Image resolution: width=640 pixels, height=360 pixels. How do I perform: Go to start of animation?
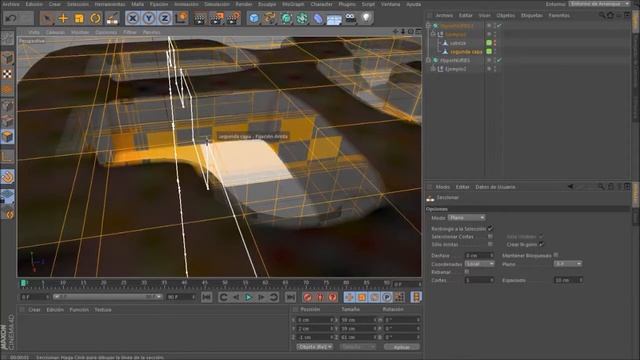click(x=207, y=297)
